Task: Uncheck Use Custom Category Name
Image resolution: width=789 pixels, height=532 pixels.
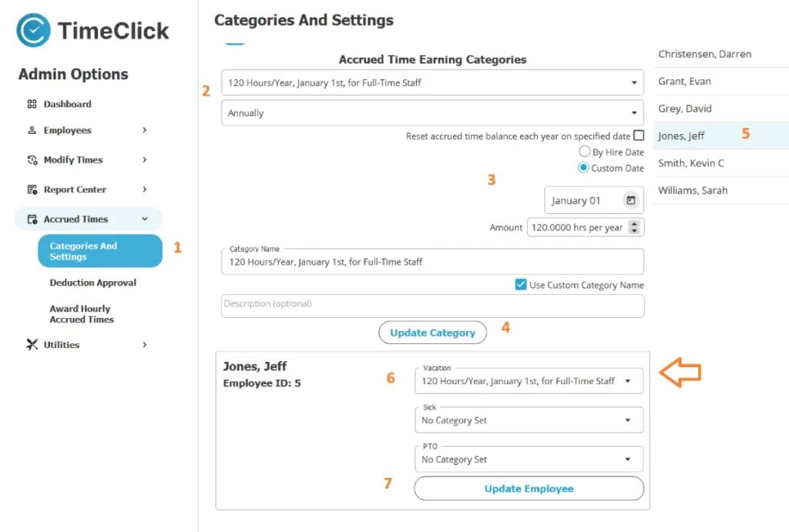Action: pyautogui.click(x=521, y=285)
